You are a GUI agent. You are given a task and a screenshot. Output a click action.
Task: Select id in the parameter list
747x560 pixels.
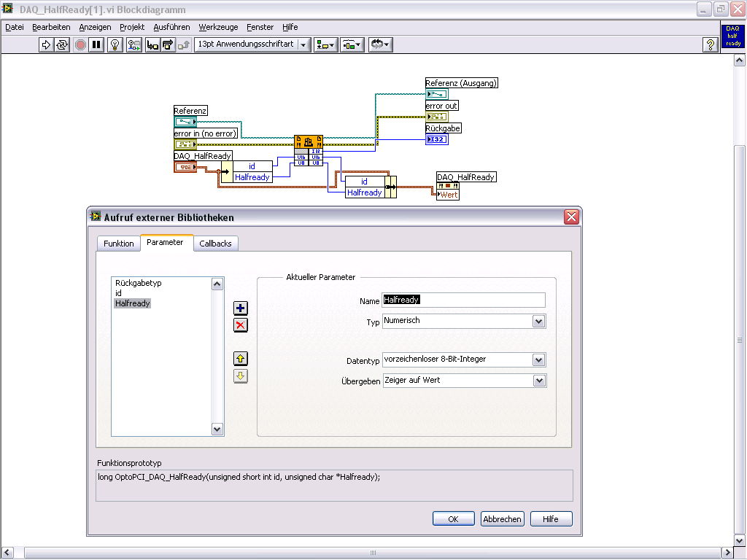pos(118,293)
